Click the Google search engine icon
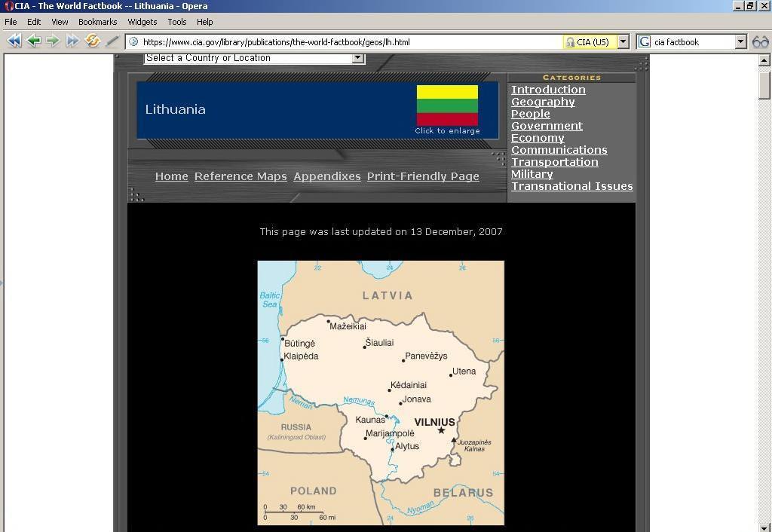Viewport: 772px width, 532px height. point(645,42)
